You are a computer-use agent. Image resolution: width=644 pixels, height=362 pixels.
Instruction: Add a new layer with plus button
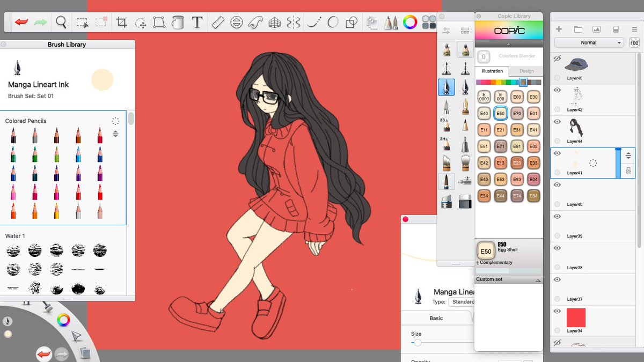pyautogui.click(x=559, y=29)
